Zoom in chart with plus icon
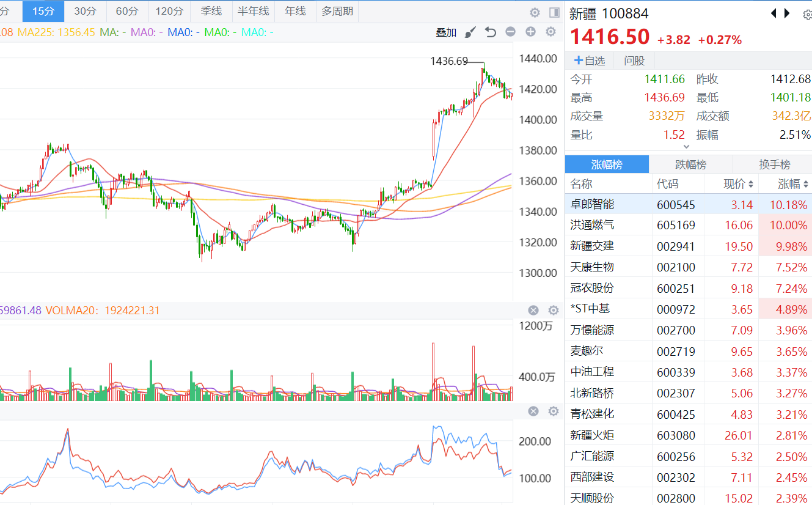This screenshot has width=812, height=505. click(x=530, y=32)
